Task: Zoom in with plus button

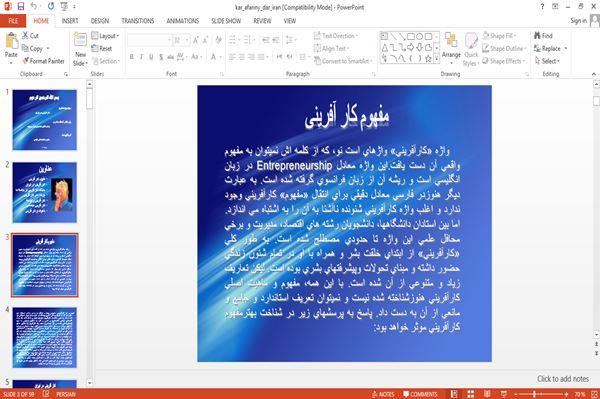Action: pos(566,394)
